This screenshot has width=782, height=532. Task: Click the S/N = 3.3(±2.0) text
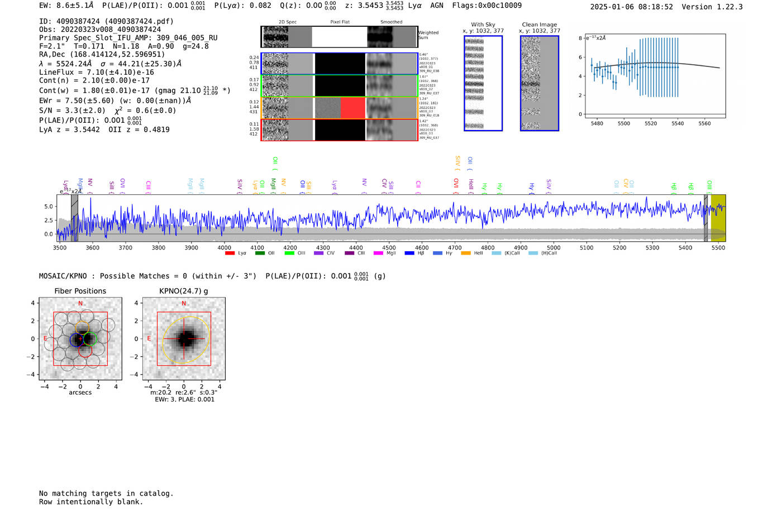72,111
